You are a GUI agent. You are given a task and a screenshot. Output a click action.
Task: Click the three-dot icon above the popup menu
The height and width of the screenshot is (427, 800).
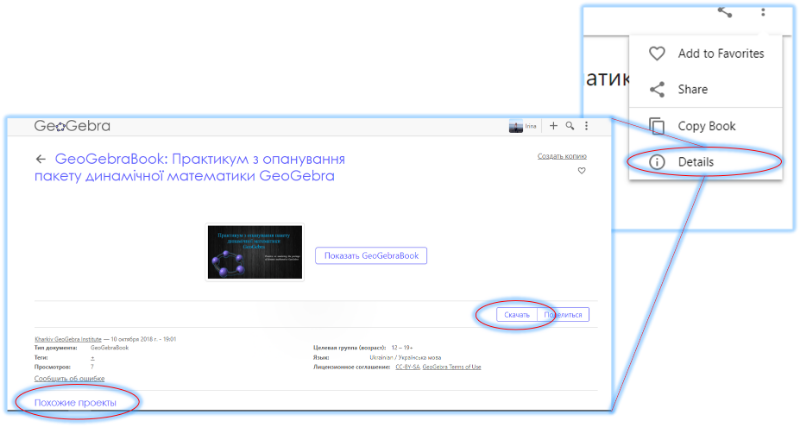[763, 12]
